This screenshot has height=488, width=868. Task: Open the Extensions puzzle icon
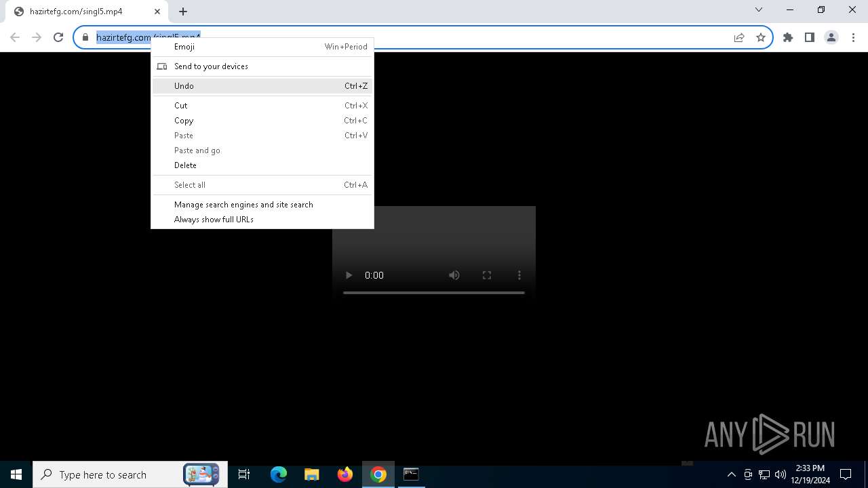788,37
